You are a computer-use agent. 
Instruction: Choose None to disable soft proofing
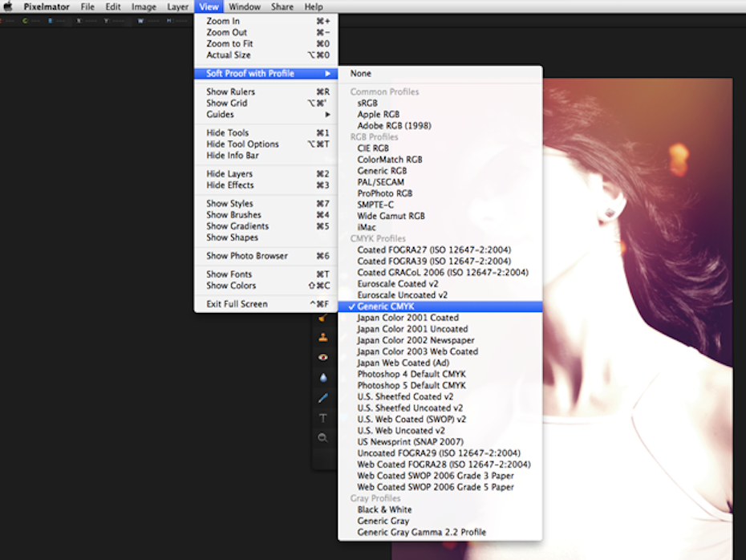pos(360,74)
